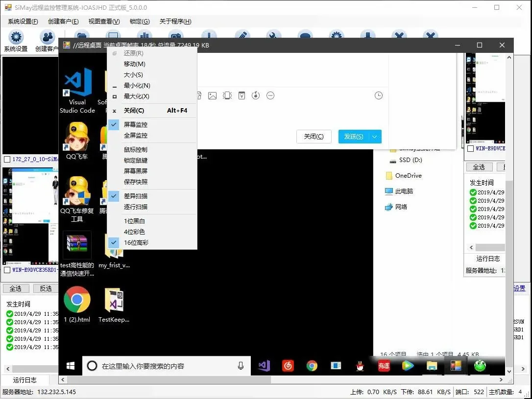Image resolution: width=532 pixels, height=399 pixels.
Task: Click the 关闭(C) button in the chat window
Action: click(314, 137)
